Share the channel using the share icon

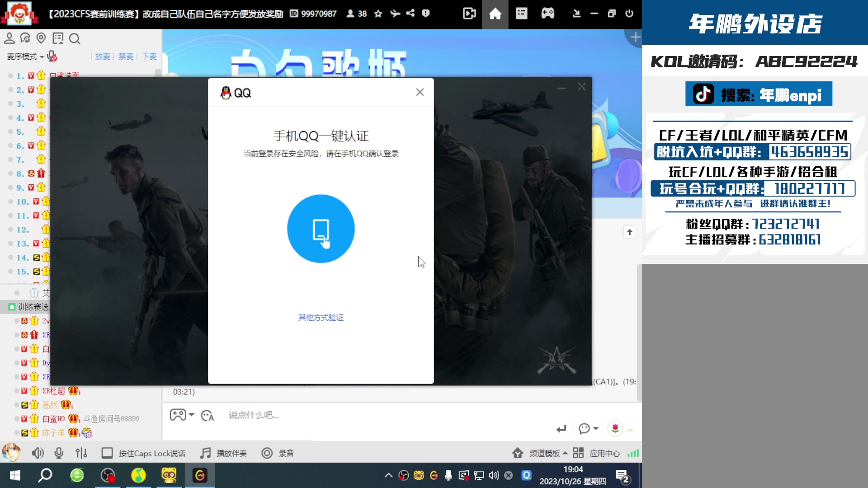pyautogui.click(x=410, y=13)
